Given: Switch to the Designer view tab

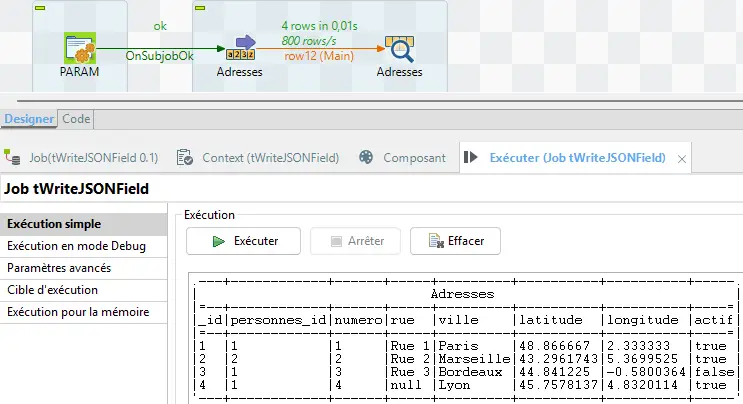Looking at the screenshot, I should (29, 118).
